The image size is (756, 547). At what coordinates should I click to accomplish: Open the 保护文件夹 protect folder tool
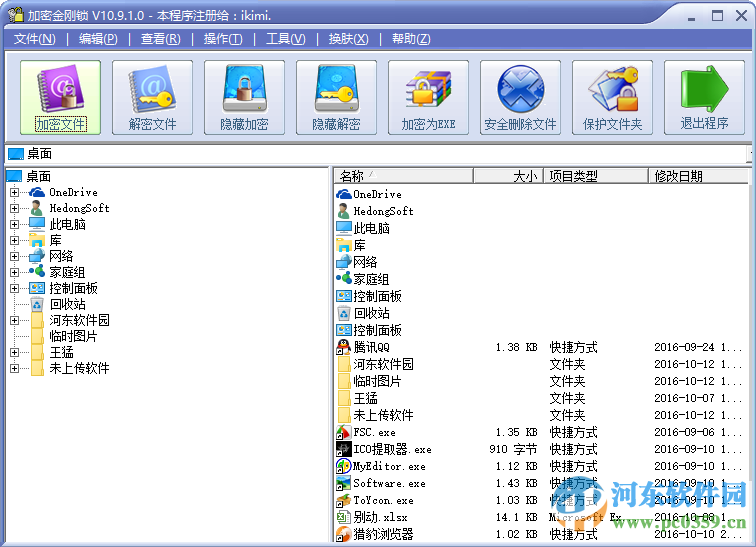[613, 97]
